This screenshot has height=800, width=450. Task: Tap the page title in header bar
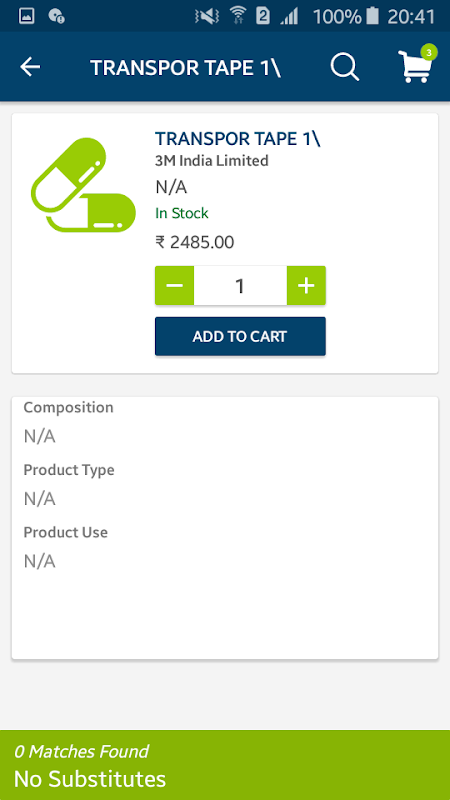tap(186, 67)
